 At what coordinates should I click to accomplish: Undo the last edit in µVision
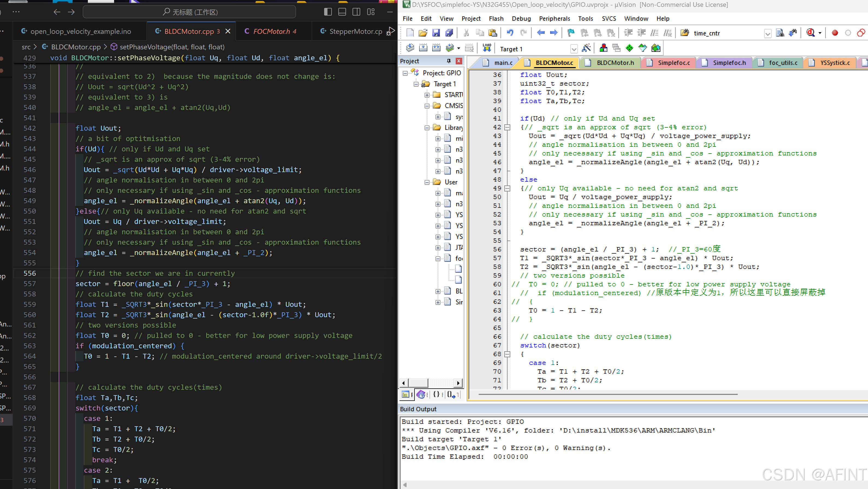510,33
